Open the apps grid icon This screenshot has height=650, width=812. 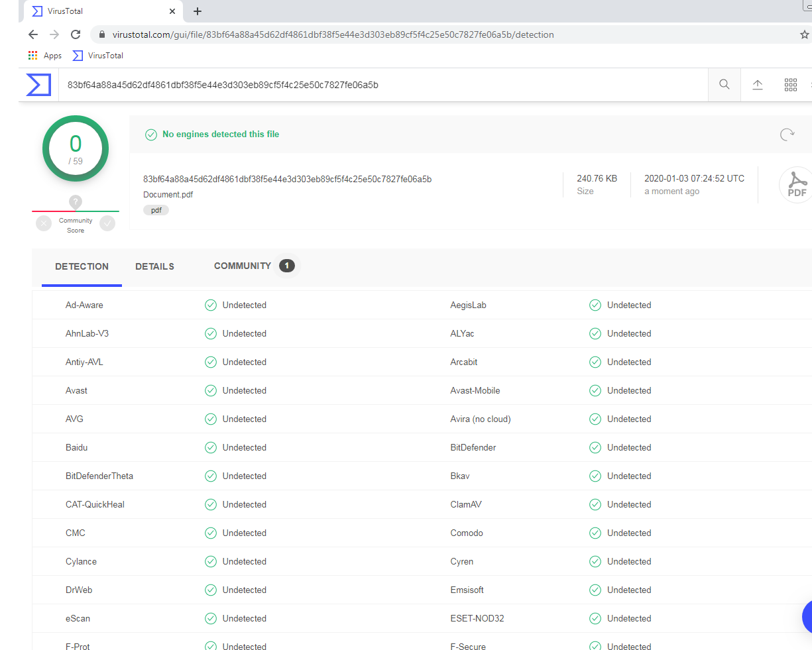(x=791, y=85)
